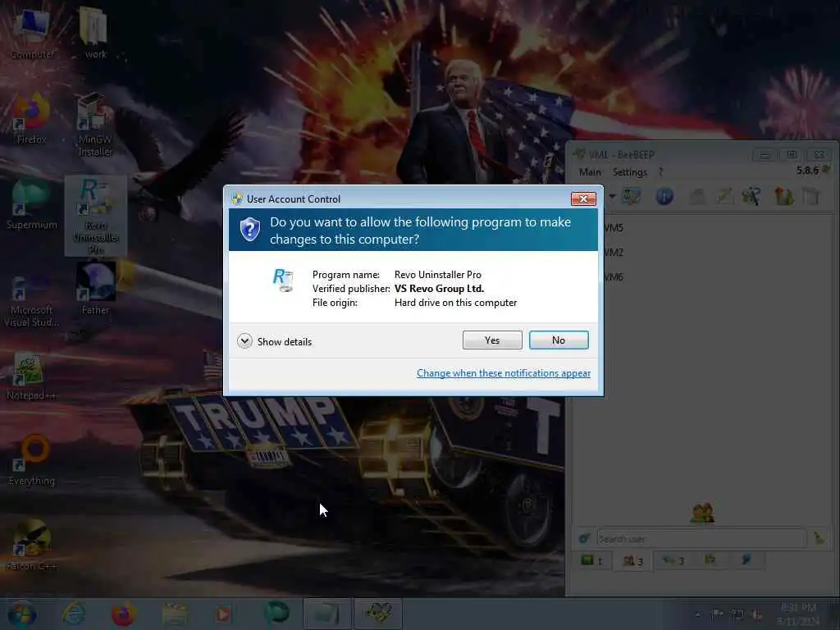The width and height of the screenshot is (840, 630).
Task: Switch to the groups tab showing 3 in BeeBEEP
Action: pos(673,560)
